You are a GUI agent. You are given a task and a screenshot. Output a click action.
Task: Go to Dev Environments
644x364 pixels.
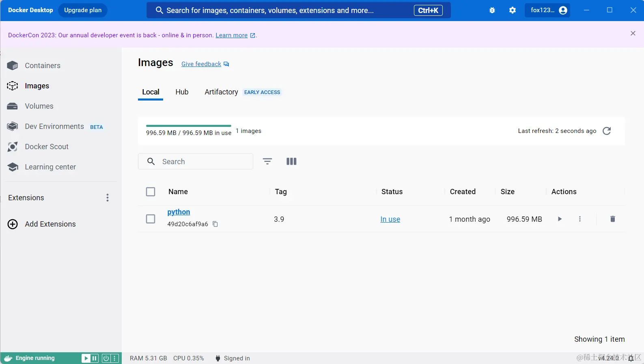coord(55,126)
